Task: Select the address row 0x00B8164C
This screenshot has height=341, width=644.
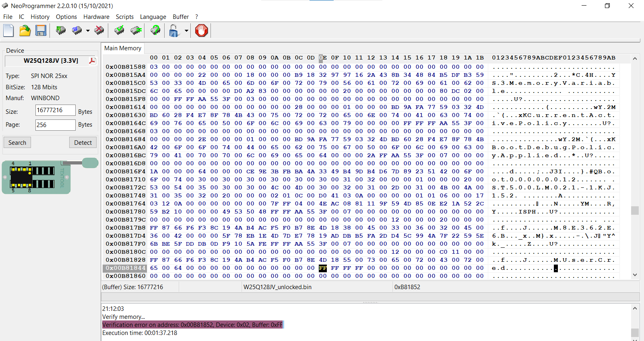Action: coord(126,123)
